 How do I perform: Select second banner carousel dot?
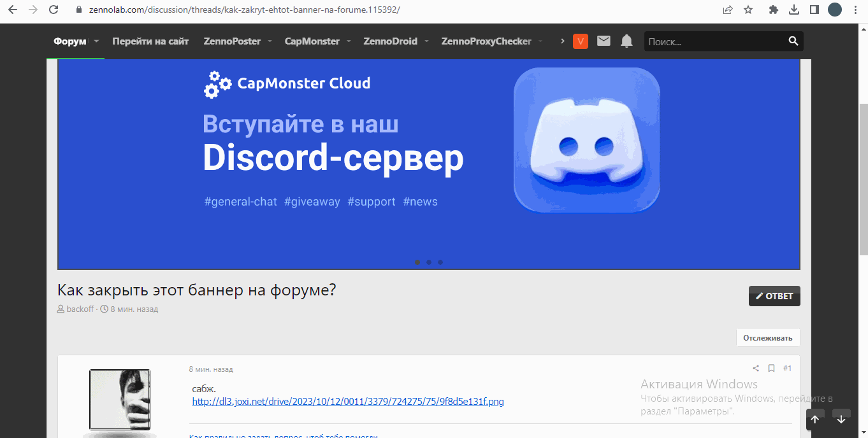pyautogui.click(x=429, y=262)
